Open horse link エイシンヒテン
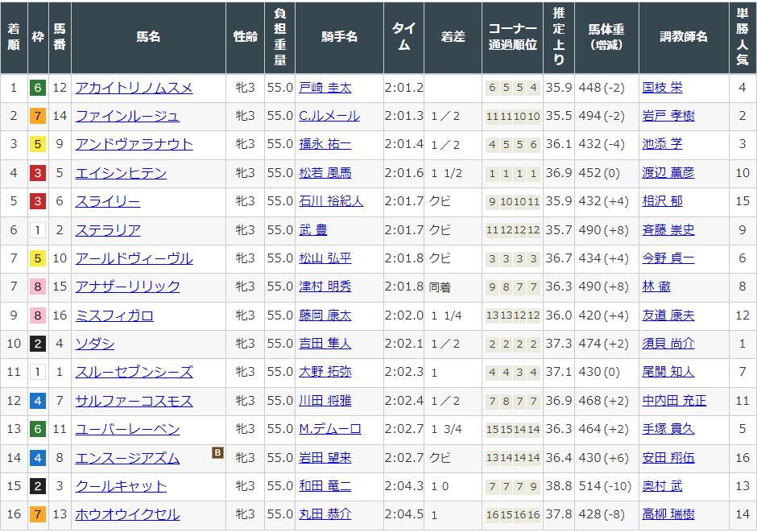 pyautogui.click(x=121, y=173)
